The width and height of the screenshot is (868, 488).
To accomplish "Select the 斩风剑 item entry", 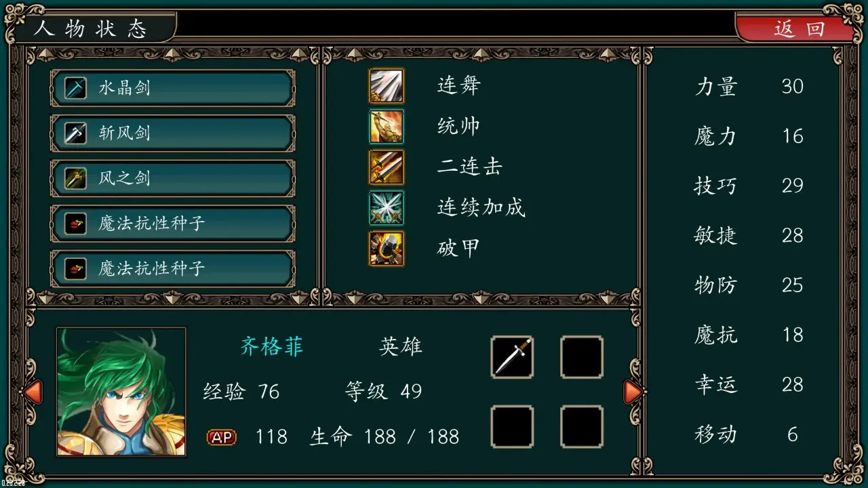I will coord(173,133).
